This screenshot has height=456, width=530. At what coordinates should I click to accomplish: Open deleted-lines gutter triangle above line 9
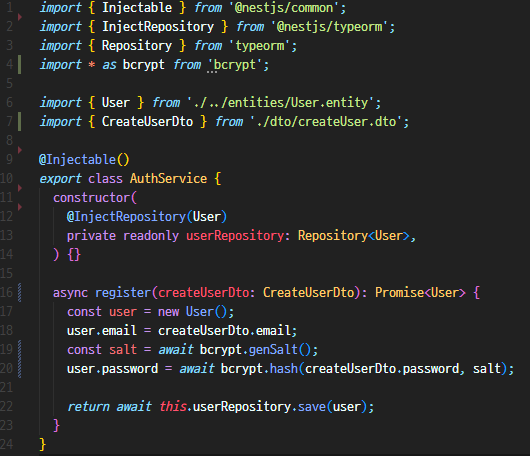coord(20,150)
